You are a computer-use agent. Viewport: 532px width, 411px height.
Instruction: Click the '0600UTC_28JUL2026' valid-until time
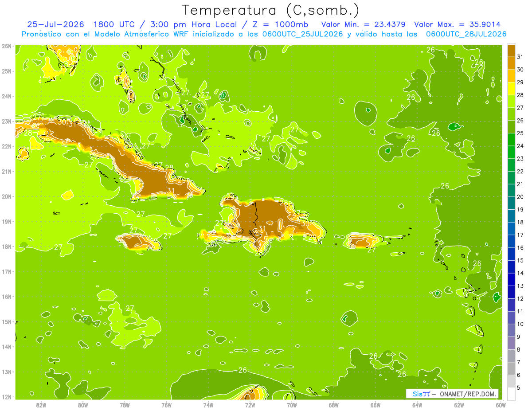[466, 34]
